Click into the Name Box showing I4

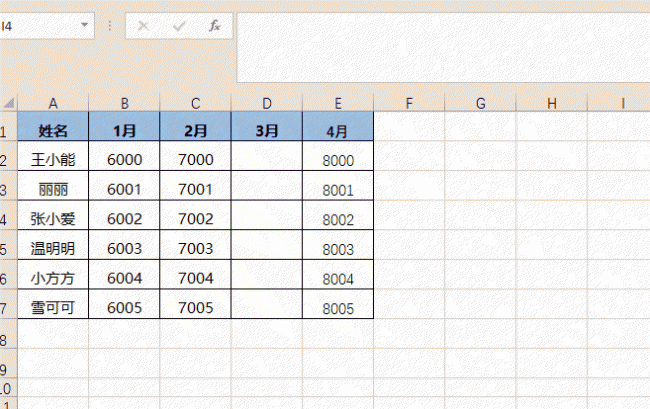[39, 26]
